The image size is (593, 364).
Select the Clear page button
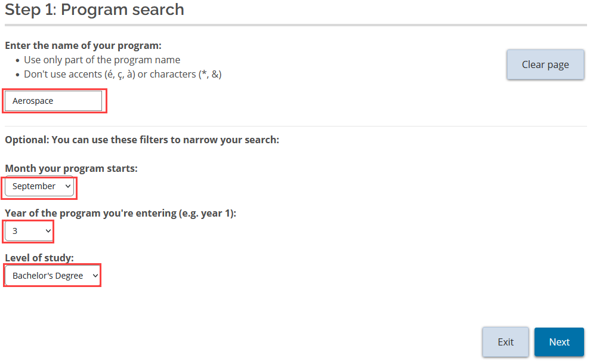[545, 64]
